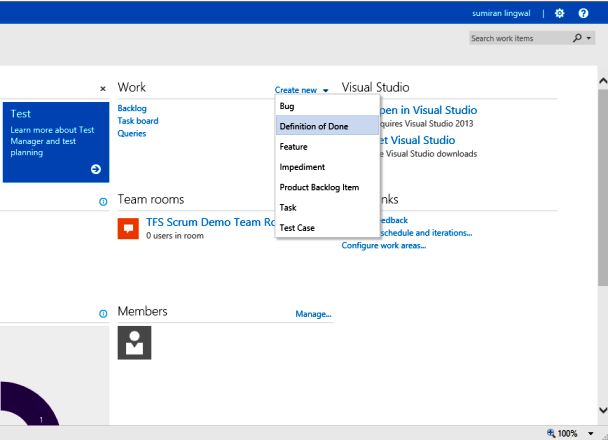This screenshot has height=440, width=608.
Task: Open Configure schedule and iterations link
Action: pos(426,233)
